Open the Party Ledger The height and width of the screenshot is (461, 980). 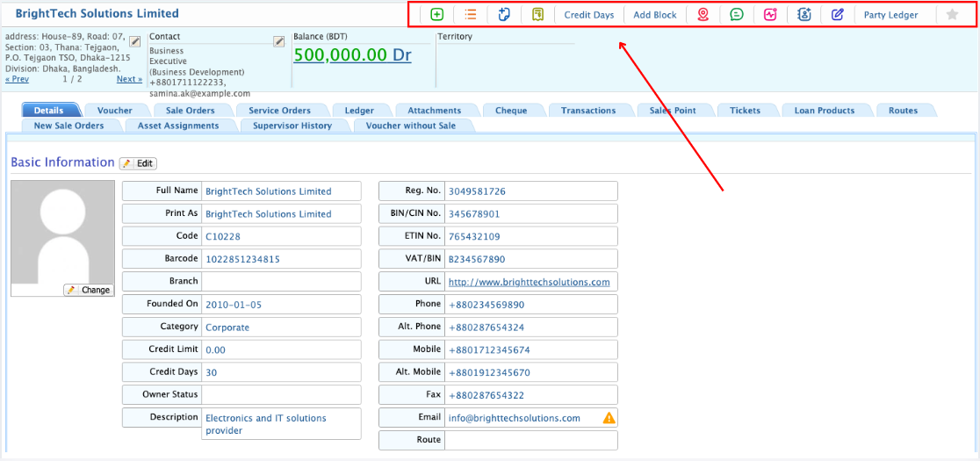coord(890,15)
